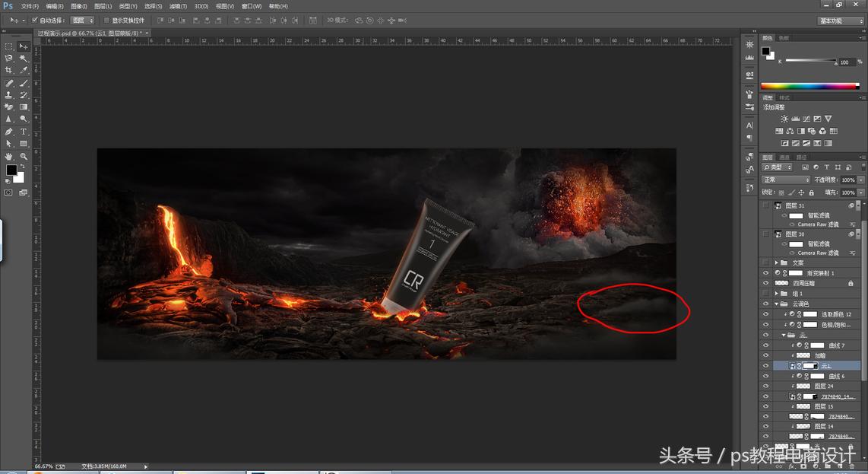This screenshot has width=868, height=474.
Task: Hide the 选取颜色 12 layer
Action: click(765, 313)
